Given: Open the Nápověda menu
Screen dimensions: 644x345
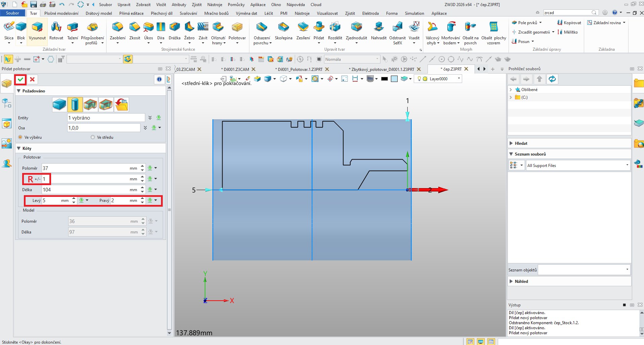Looking at the screenshot, I should click(x=296, y=5).
